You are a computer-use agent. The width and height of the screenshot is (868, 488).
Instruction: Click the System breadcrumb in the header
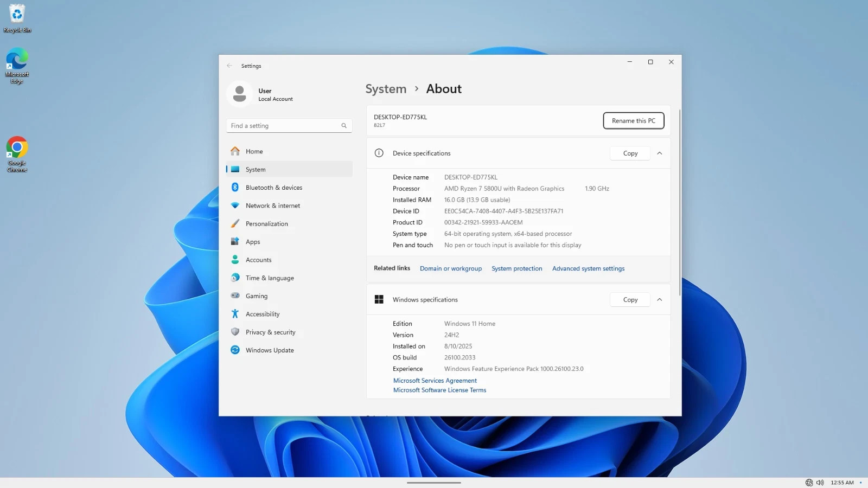point(386,89)
